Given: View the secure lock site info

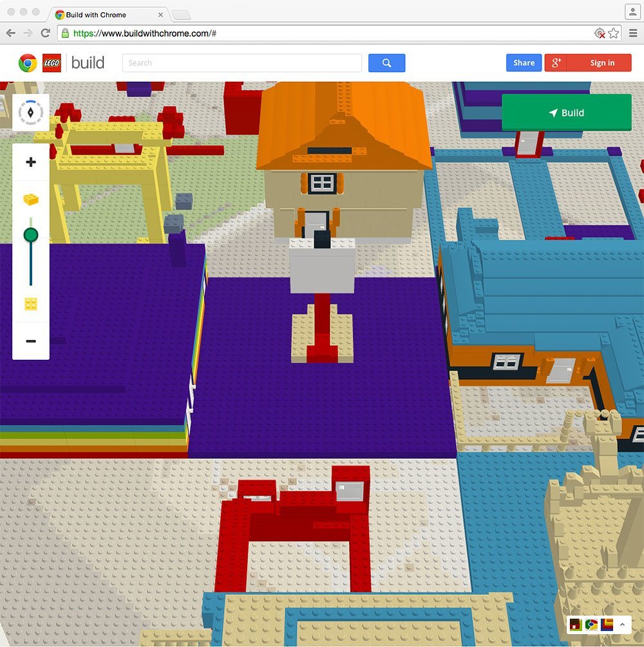Looking at the screenshot, I should click(65, 33).
